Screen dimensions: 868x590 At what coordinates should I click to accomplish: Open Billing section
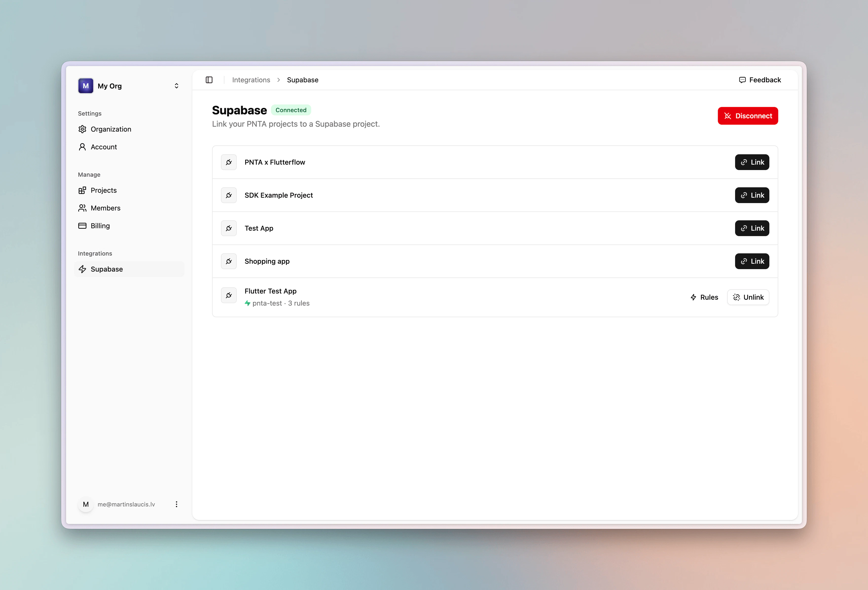click(129, 226)
